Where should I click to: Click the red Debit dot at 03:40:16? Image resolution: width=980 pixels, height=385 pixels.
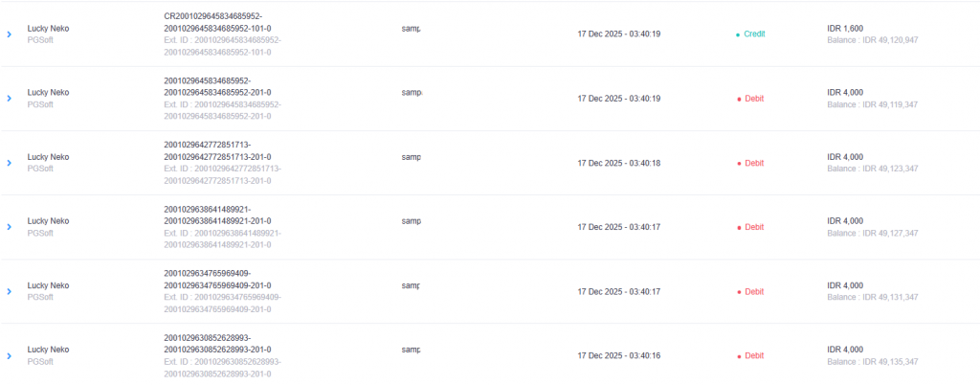738,356
